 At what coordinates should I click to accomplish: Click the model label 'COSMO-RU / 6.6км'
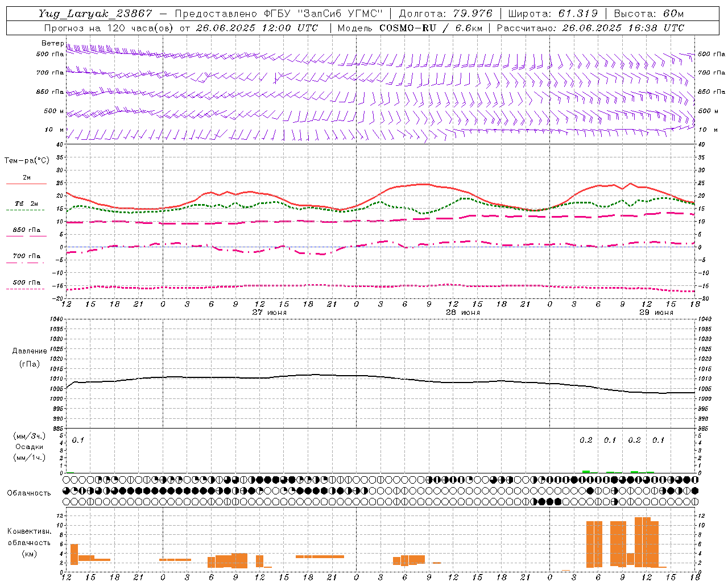click(431, 28)
